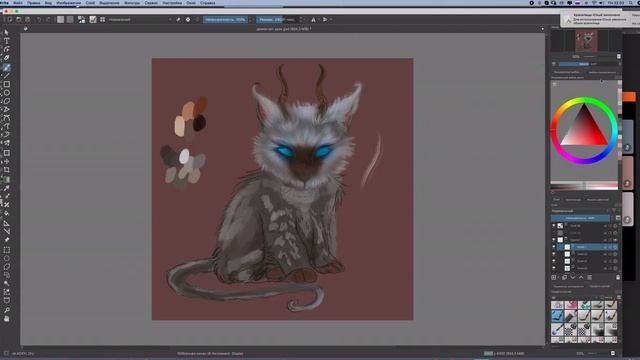Select the Rectangular Selection tool
The image size is (640, 360).
pyautogui.click(x=7, y=250)
